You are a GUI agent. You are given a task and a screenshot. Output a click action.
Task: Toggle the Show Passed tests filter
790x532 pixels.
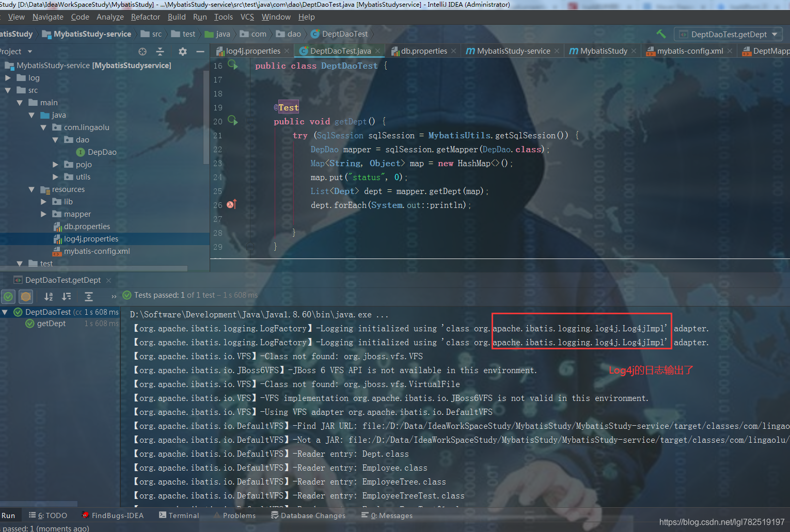[x=8, y=296]
